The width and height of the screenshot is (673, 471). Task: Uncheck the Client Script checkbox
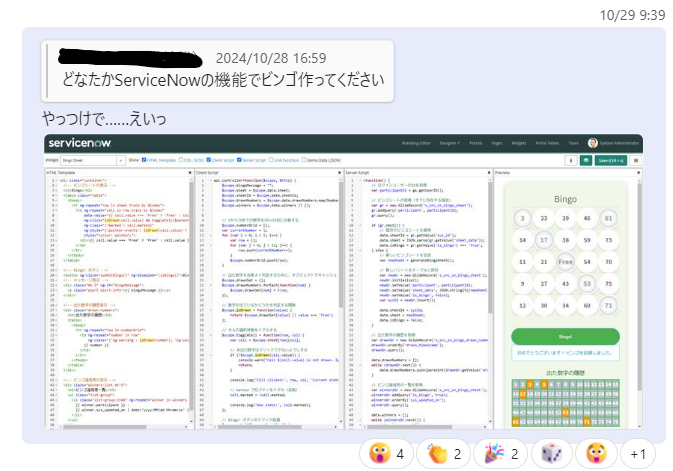click(209, 160)
